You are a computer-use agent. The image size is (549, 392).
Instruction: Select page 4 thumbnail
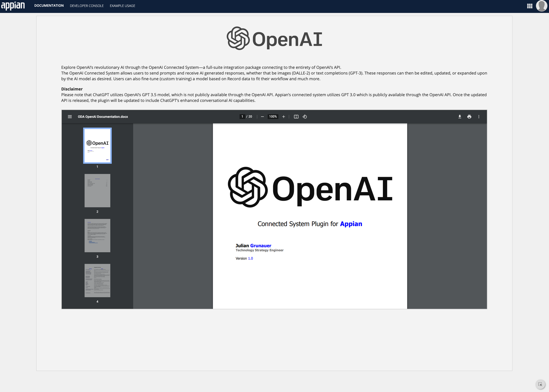pyautogui.click(x=97, y=280)
